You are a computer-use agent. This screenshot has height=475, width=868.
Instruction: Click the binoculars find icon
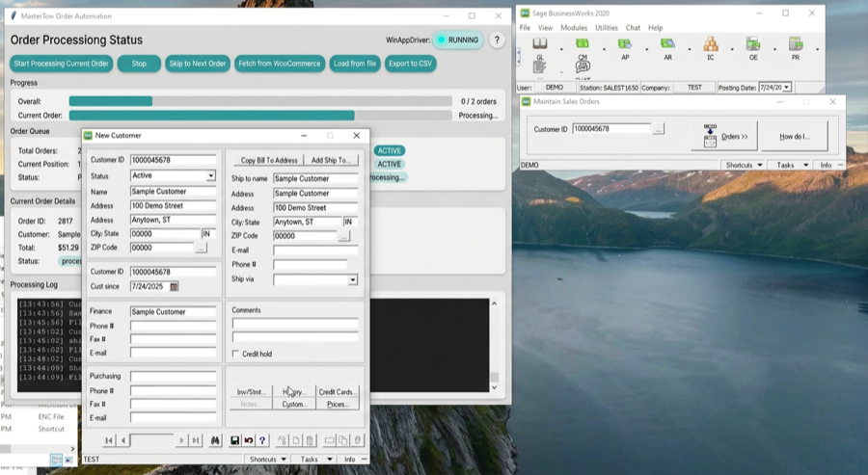pos(215,440)
